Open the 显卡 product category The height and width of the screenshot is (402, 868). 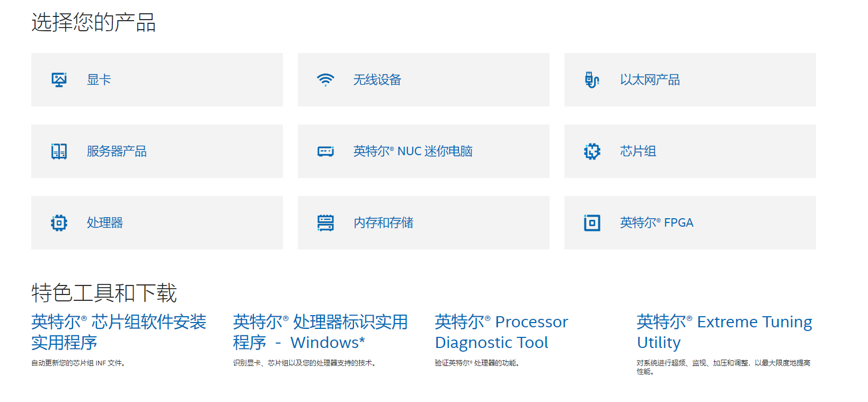pyautogui.click(x=157, y=79)
